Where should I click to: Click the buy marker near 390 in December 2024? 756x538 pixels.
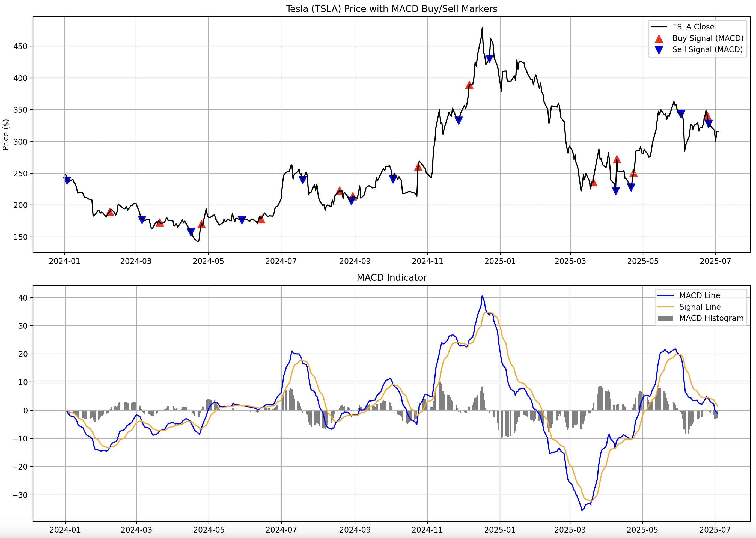click(469, 85)
